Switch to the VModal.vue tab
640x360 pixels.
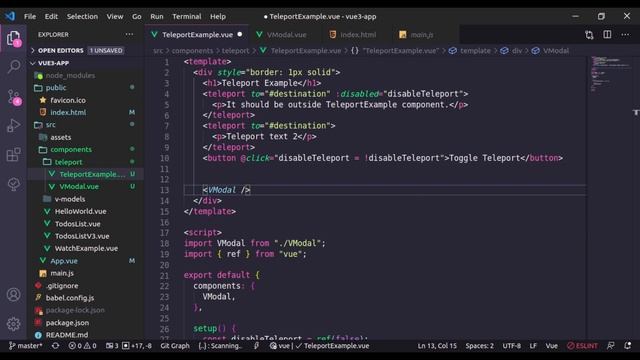(286, 35)
